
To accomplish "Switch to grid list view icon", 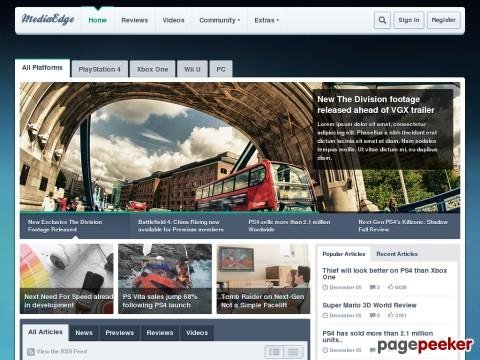I will tap(274, 352).
